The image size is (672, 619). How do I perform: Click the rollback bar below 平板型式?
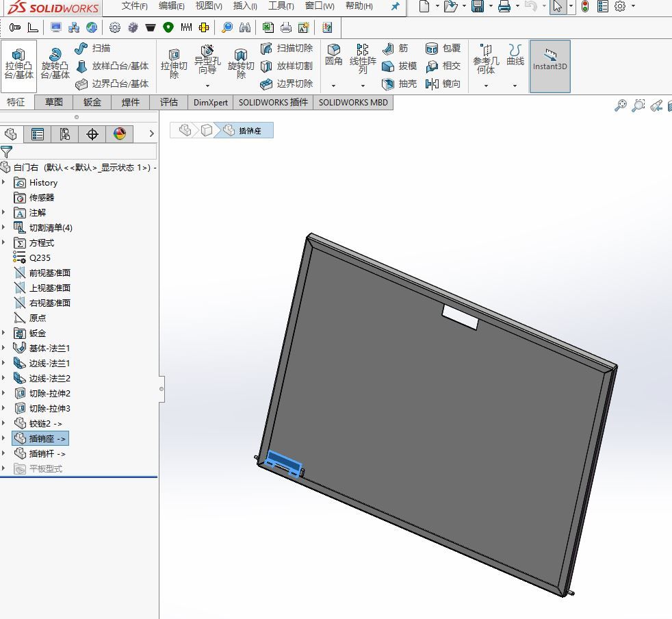[79, 477]
